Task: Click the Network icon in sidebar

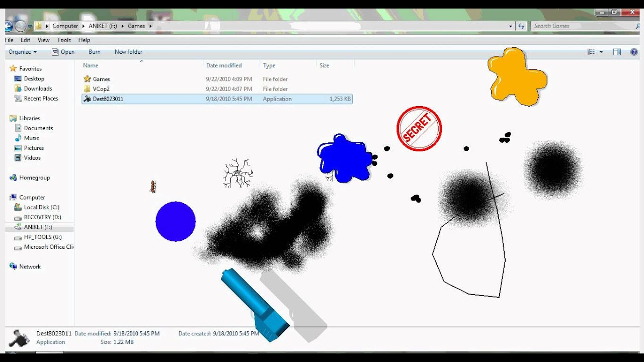Action: pos(13,266)
